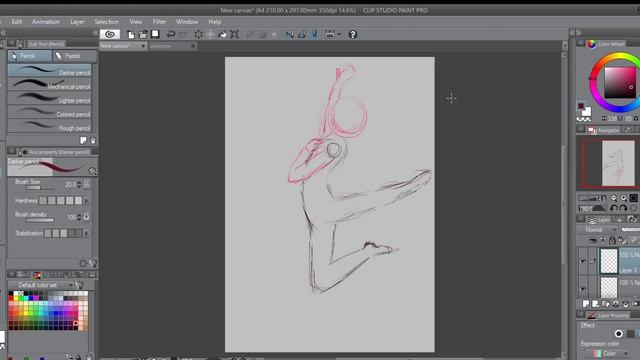Viewport: 640px width, 360px height.
Task: Open the Clip Studio launcher icon
Action: (x=110, y=34)
